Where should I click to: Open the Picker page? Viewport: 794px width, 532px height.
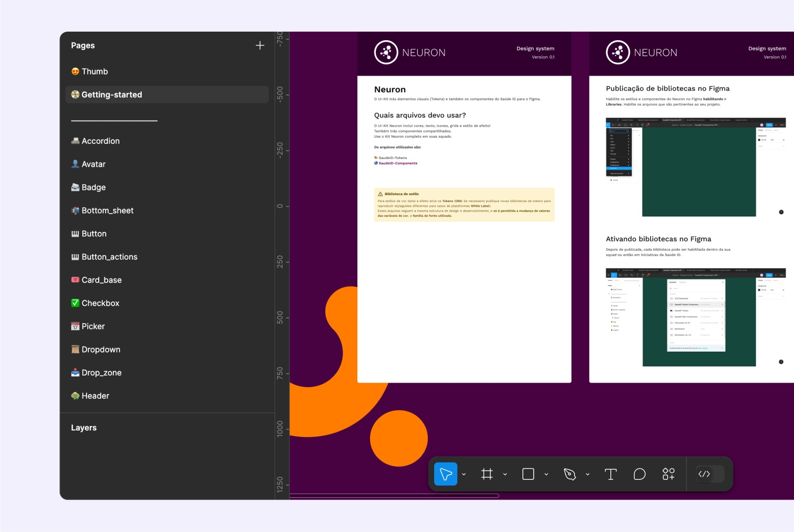(x=167, y=326)
